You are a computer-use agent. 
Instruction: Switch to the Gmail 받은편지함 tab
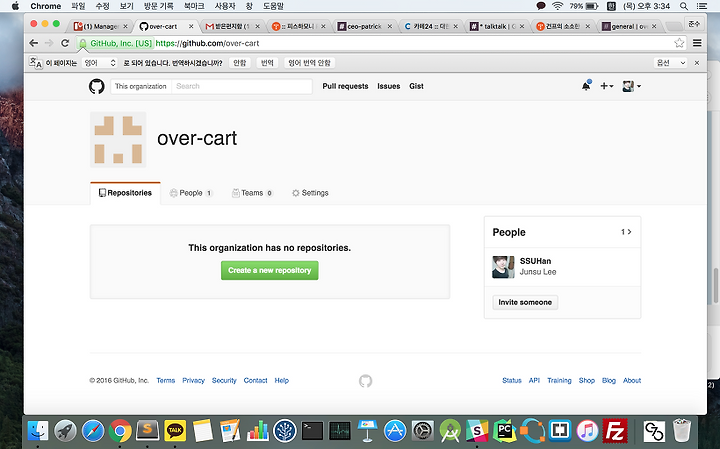[x=232, y=26]
